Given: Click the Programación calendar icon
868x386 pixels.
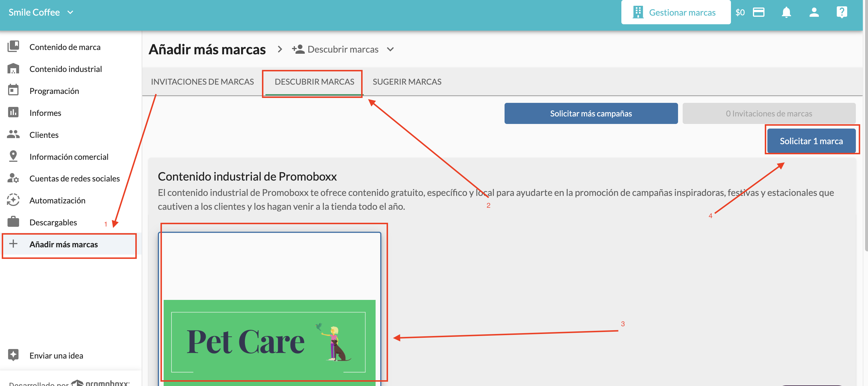Looking at the screenshot, I should tap(13, 90).
